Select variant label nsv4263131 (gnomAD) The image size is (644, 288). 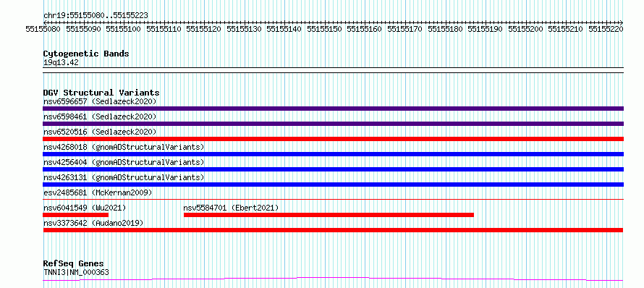[124, 177]
